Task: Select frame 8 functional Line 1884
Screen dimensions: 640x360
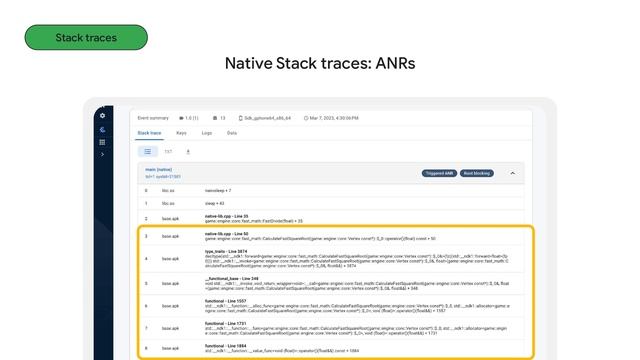Action: tap(331, 349)
